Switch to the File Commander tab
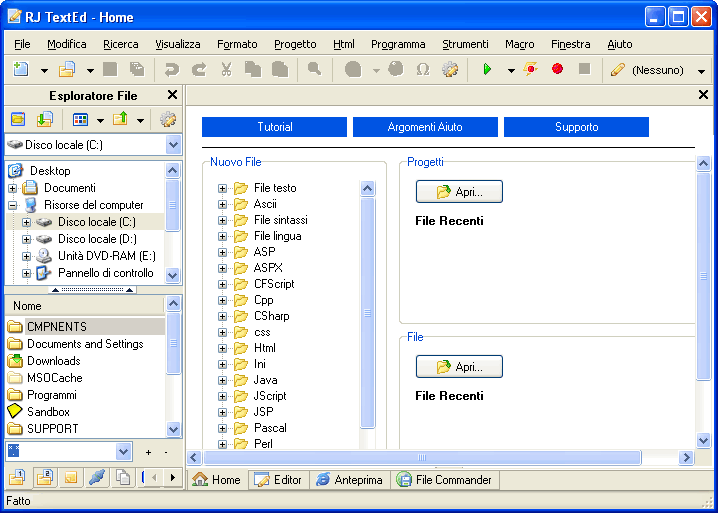The image size is (718, 513). point(444,480)
